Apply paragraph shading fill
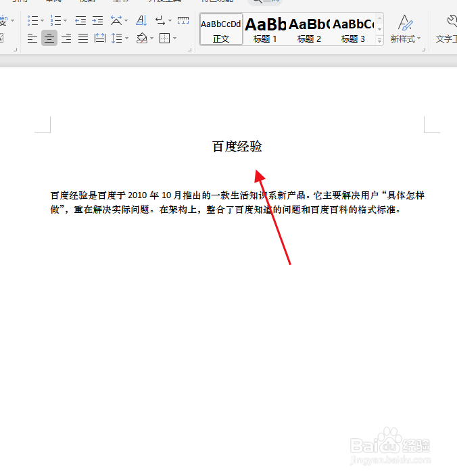Viewport: 457px width, 476px height. 142,39
